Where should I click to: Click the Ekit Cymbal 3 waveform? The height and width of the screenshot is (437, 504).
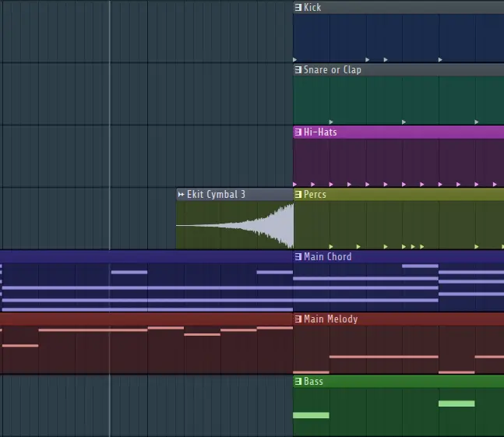pos(257,225)
